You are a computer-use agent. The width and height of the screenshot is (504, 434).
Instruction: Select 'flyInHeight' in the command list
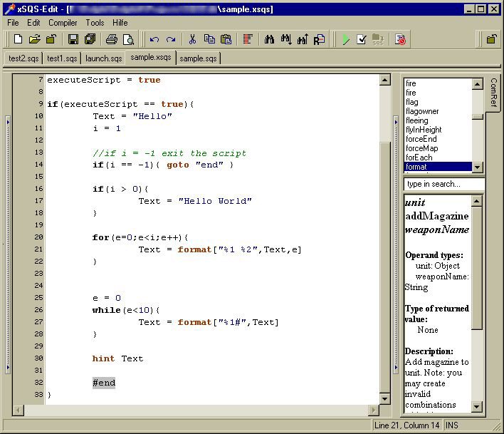point(438,130)
